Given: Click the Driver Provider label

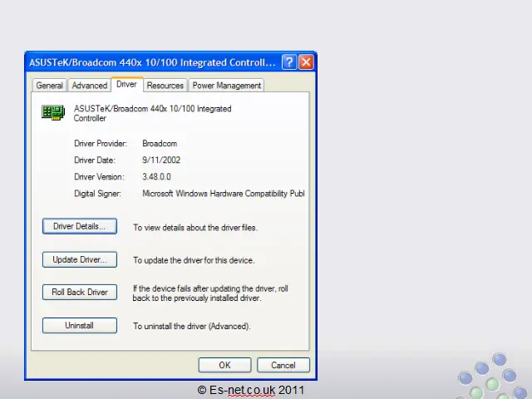Looking at the screenshot, I should coord(101,144).
